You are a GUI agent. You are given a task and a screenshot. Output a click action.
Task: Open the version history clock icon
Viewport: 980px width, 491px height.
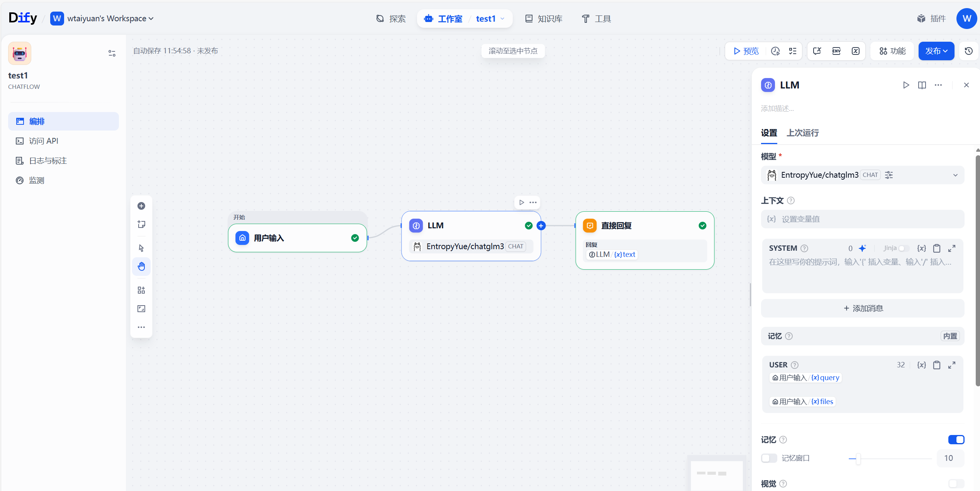[969, 51]
